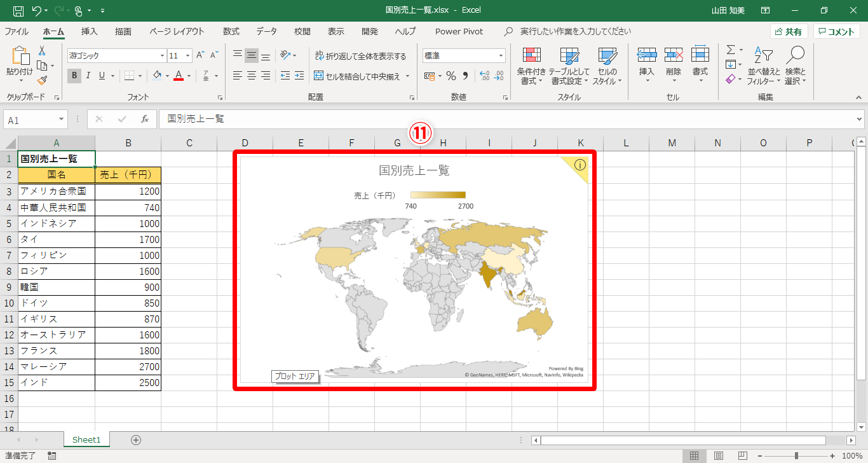Increase indent in the alignment group

[299, 76]
